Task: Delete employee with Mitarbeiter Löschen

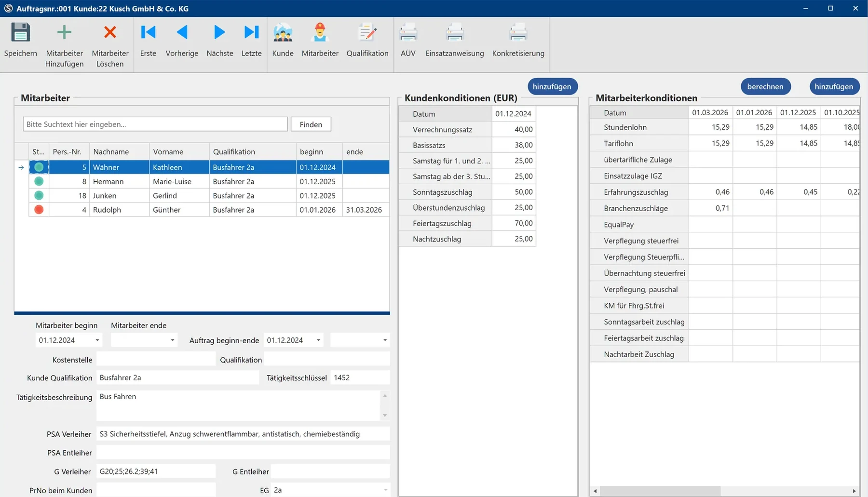Action: [x=110, y=46]
